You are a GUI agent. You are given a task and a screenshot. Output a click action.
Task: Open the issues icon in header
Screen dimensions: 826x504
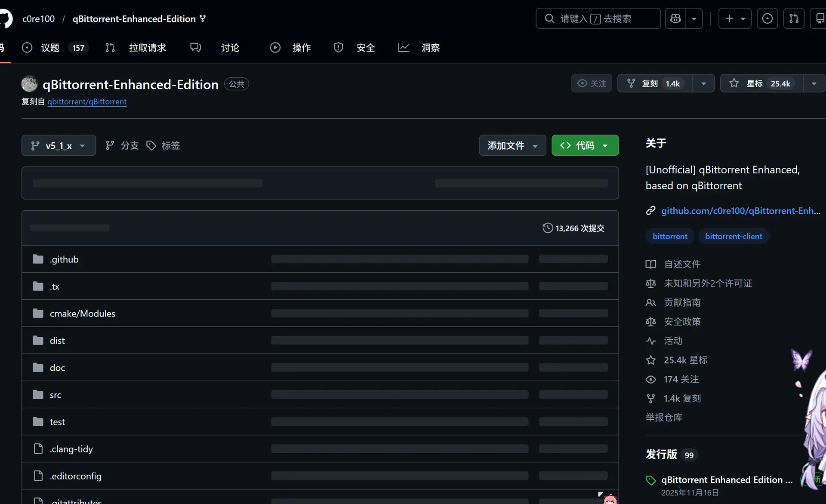point(767,18)
